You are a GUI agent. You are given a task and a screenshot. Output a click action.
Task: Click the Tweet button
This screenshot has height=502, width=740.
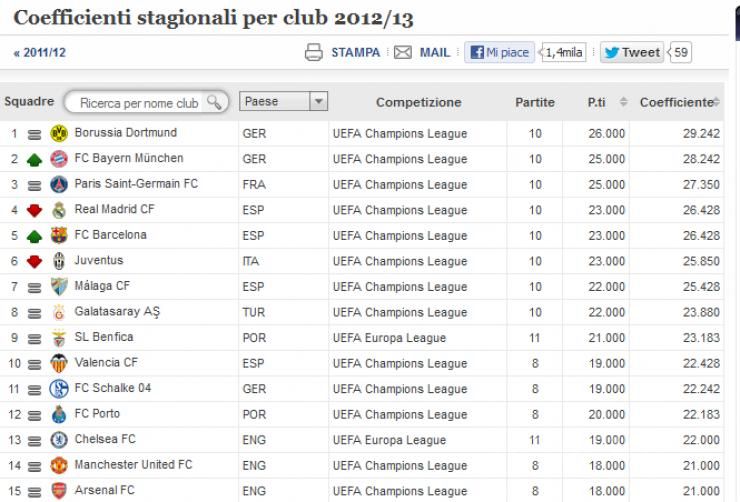pos(632,52)
